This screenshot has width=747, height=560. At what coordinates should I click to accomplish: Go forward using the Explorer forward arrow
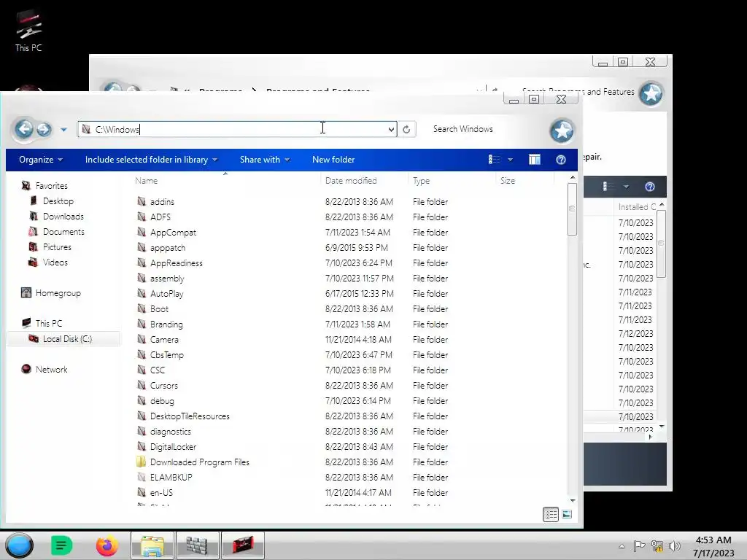point(44,129)
